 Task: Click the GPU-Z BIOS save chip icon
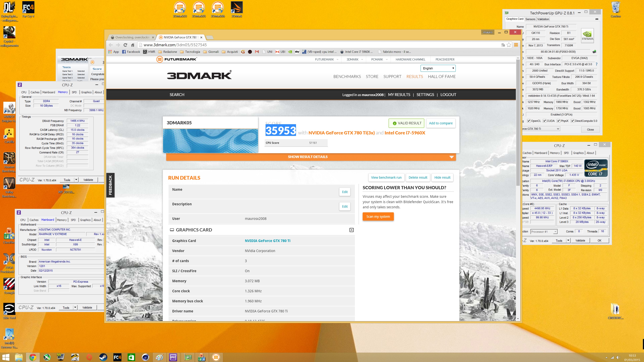(594, 52)
